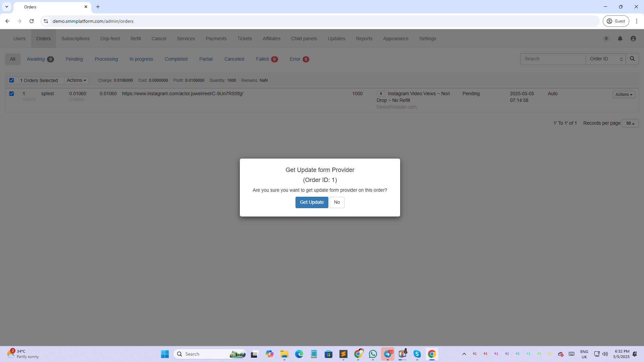
Task: Dismiss the dialog with No button
Action: (x=337, y=202)
